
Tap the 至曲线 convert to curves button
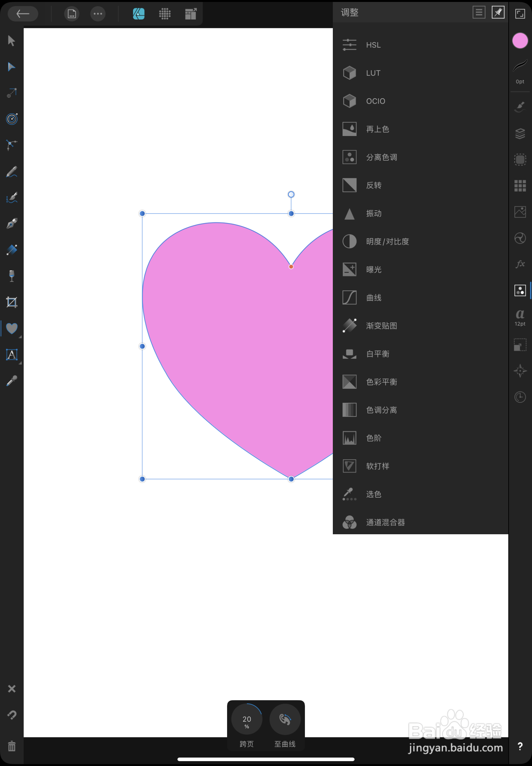(285, 719)
